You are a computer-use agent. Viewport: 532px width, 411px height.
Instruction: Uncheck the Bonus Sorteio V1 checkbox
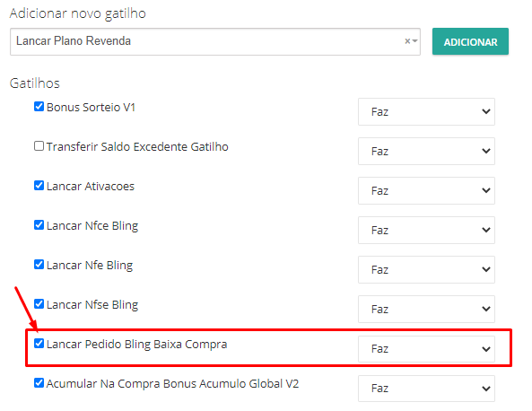(39, 107)
